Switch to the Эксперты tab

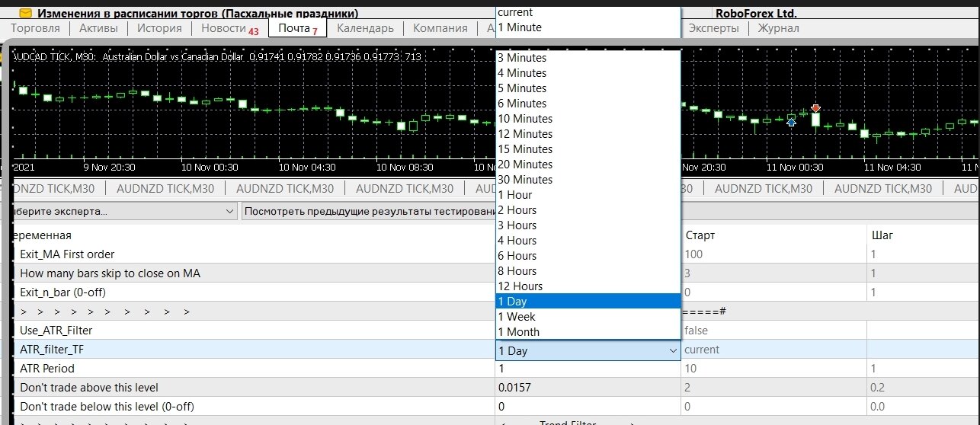coord(713,28)
